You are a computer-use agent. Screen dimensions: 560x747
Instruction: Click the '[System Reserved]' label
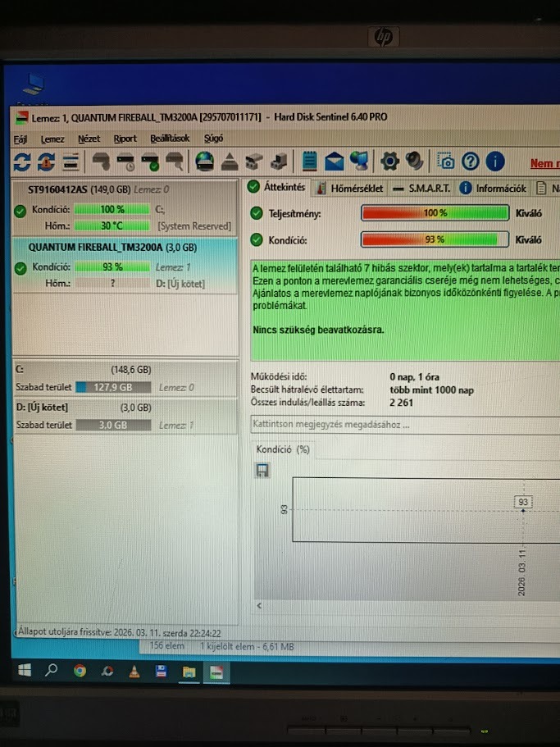coord(194,226)
